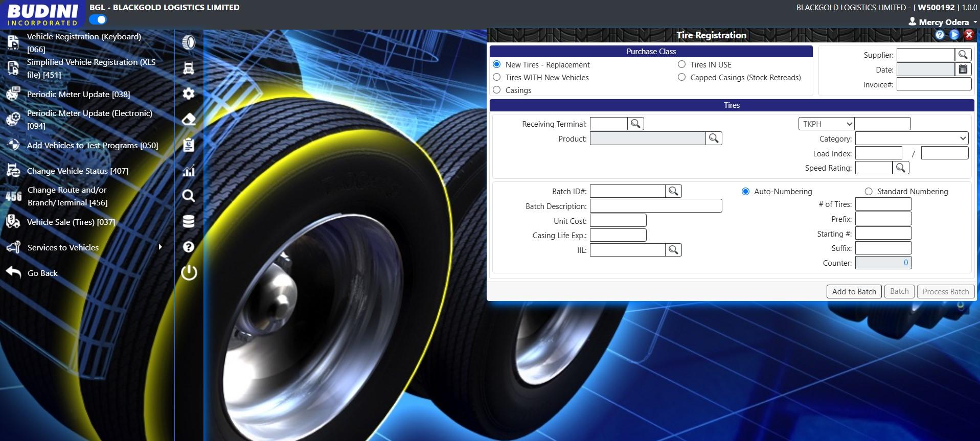Click the user profile icon beside Mercy Odera
The image size is (980, 441).
(x=913, y=21)
